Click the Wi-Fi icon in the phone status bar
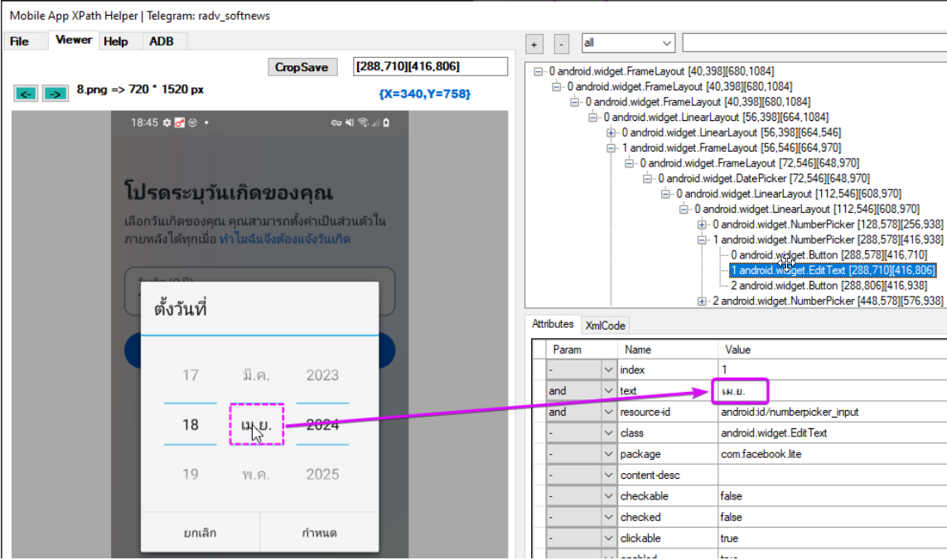Screen dimensions: 947x560 (363, 123)
